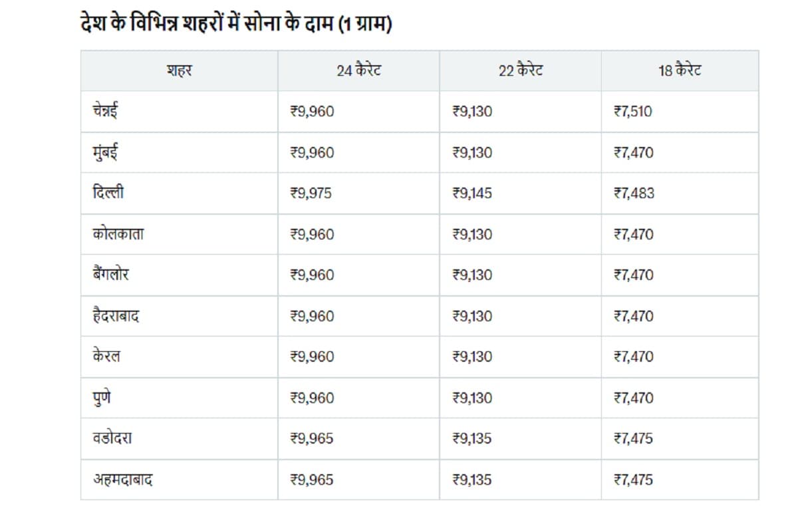Select the पुणे city cell
This screenshot has width=798, height=532.
click(102, 398)
